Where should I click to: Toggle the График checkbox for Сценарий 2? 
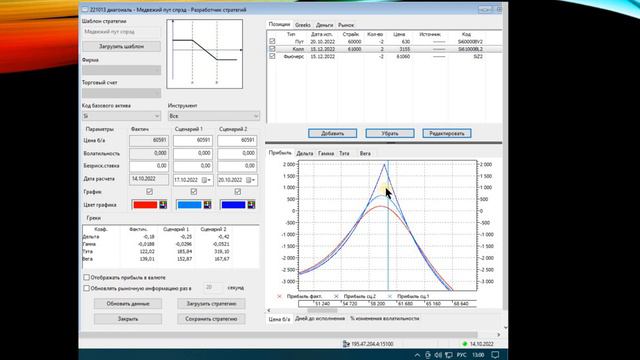tap(238, 191)
